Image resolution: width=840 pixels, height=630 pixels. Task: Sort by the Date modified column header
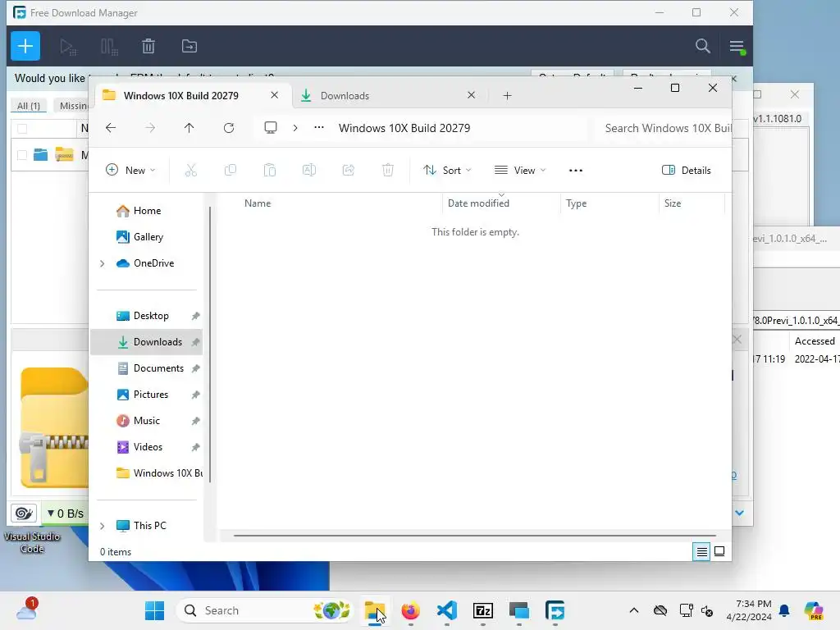click(478, 203)
